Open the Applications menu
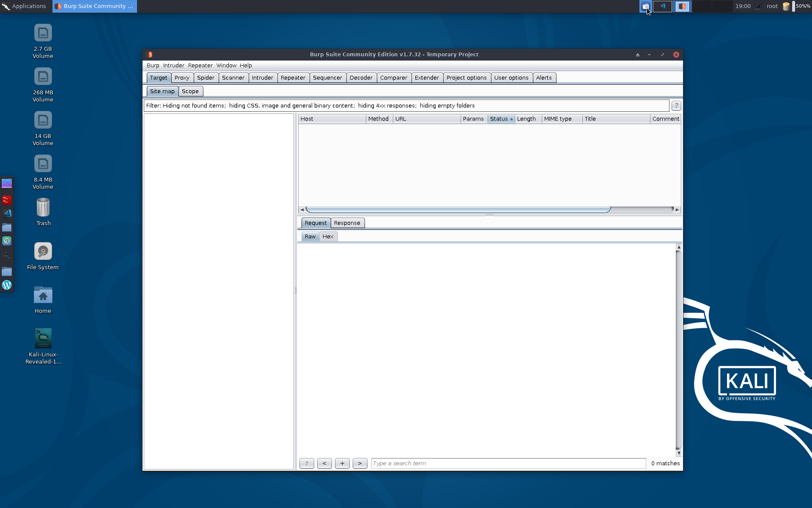This screenshot has height=508, width=812. coord(24,6)
